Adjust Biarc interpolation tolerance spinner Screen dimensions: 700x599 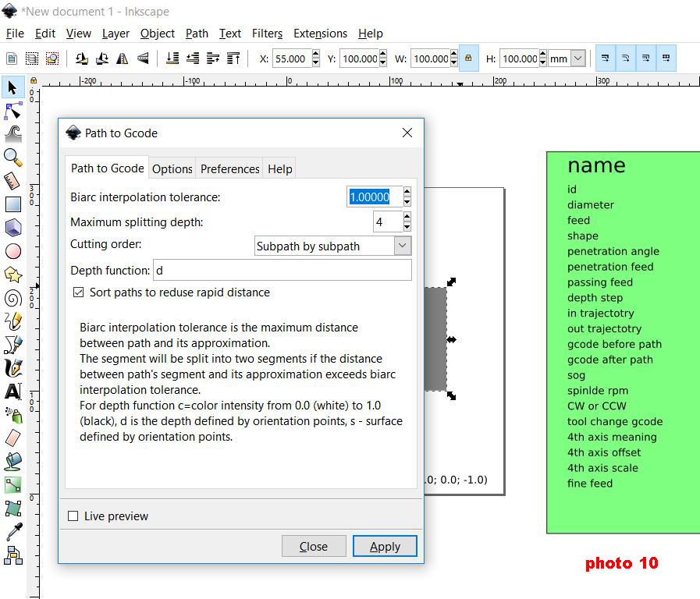407,197
